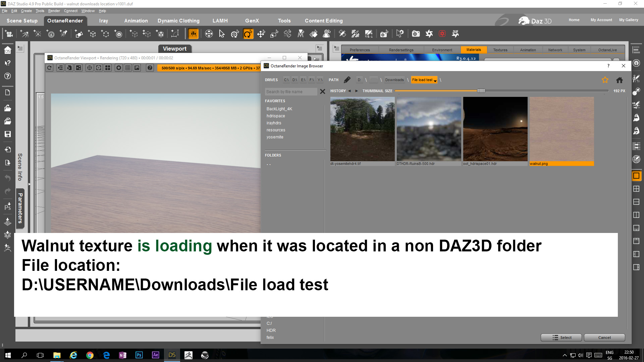Open the File load test path dropdown
Screen dimensions: 644x362
(435, 80)
